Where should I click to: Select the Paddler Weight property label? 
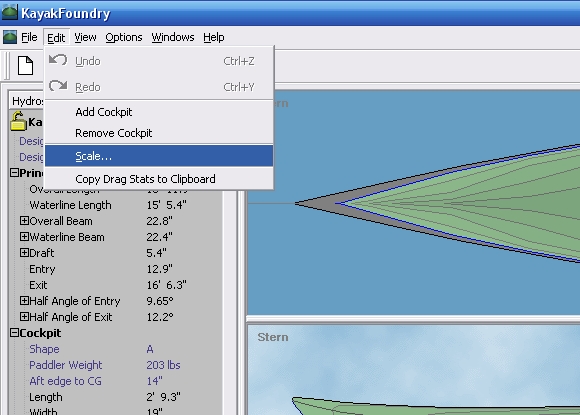pyautogui.click(x=65, y=365)
